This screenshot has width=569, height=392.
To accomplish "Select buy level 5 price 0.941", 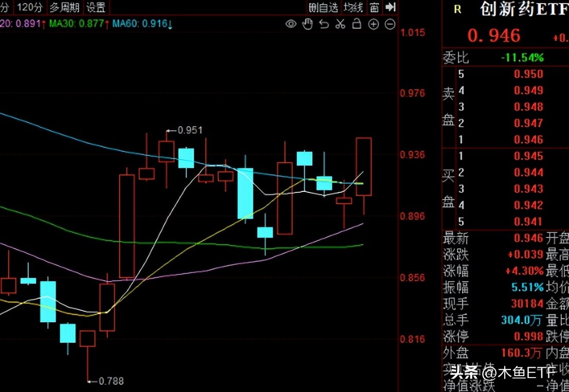I will tap(528, 222).
